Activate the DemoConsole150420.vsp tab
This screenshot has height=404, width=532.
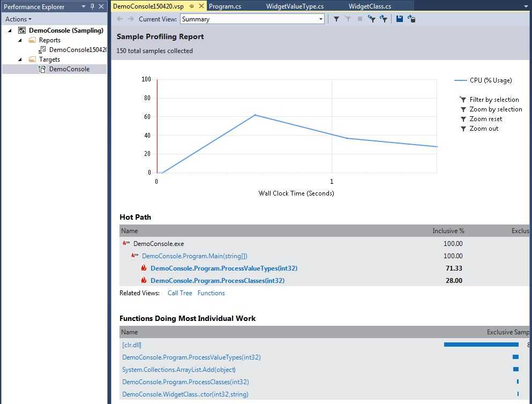click(x=148, y=6)
